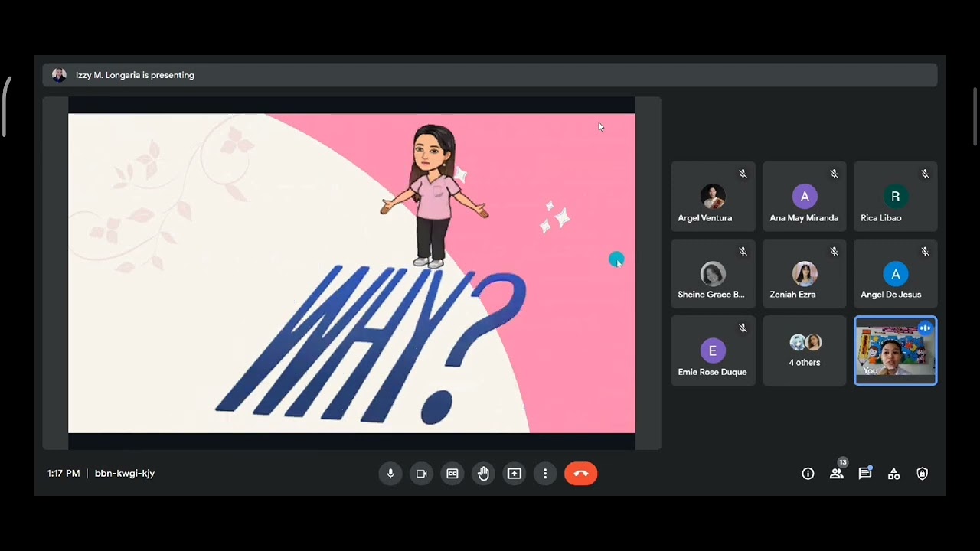Click the meeting code bbn-kwgi-kjy
Image resolution: width=980 pixels, height=551 pixels.
125,474
